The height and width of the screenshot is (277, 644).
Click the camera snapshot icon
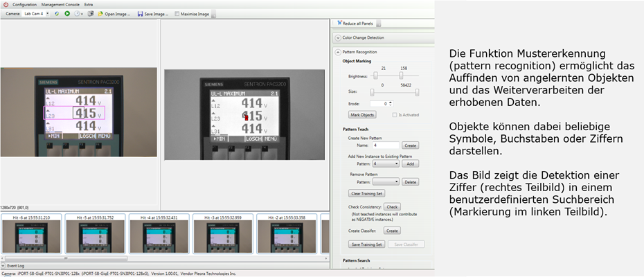[x=91, y=13]
